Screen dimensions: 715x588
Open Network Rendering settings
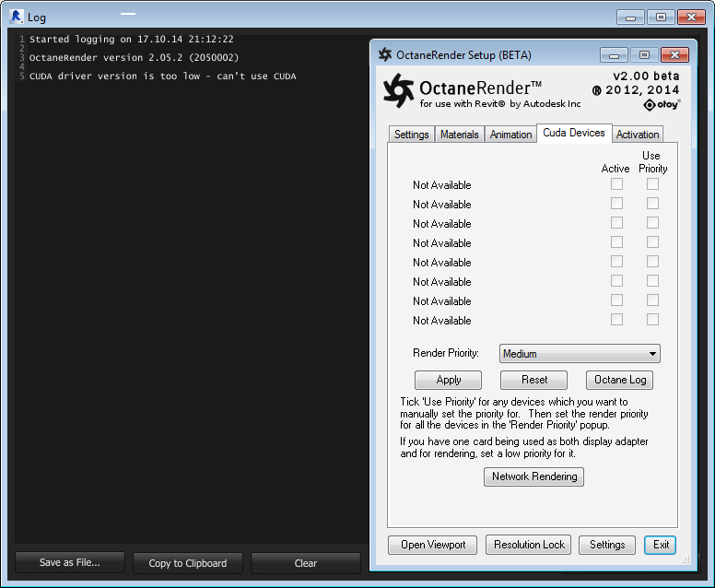pyautogui.click(x=534, y=476)
